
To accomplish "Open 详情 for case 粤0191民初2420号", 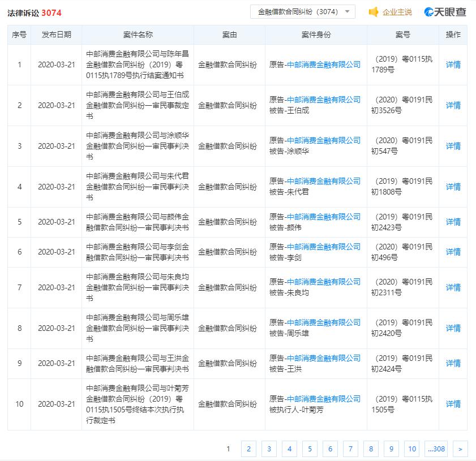I will point(453,328).
